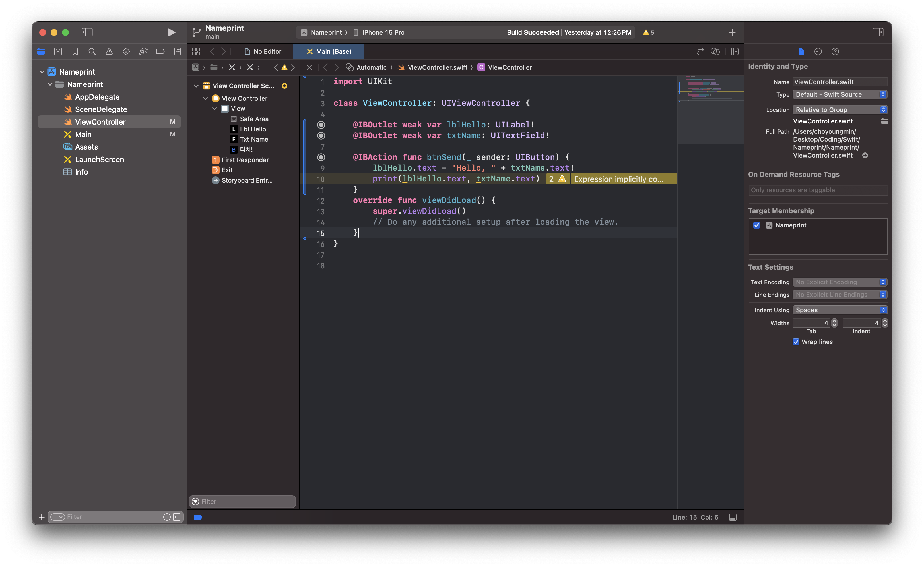Open the Indent Using Spaces dropdown

coord(840,310)
